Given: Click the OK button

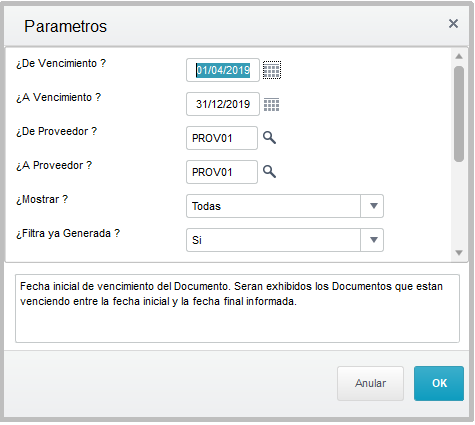Looking at the screenshot, I should tap(439, 383).
